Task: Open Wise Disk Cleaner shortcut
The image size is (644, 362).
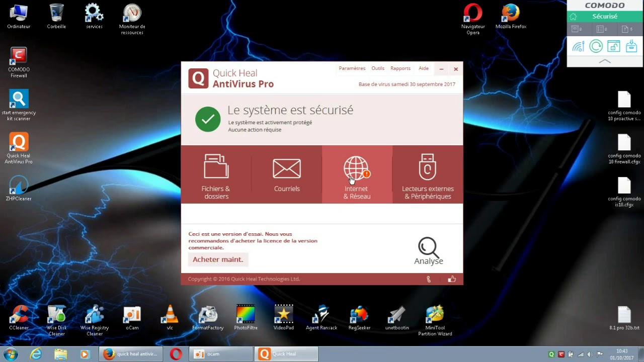Action: click(x=56, y=320)
